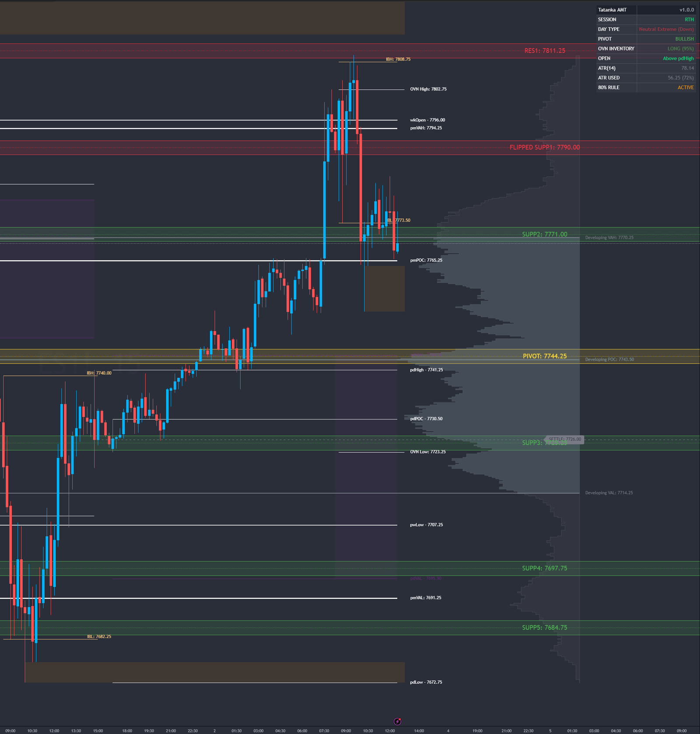Screen dimensions: 700x734
Task: Click the pdHigh - 7741.25 label
Action: click(x=427, y=370)
